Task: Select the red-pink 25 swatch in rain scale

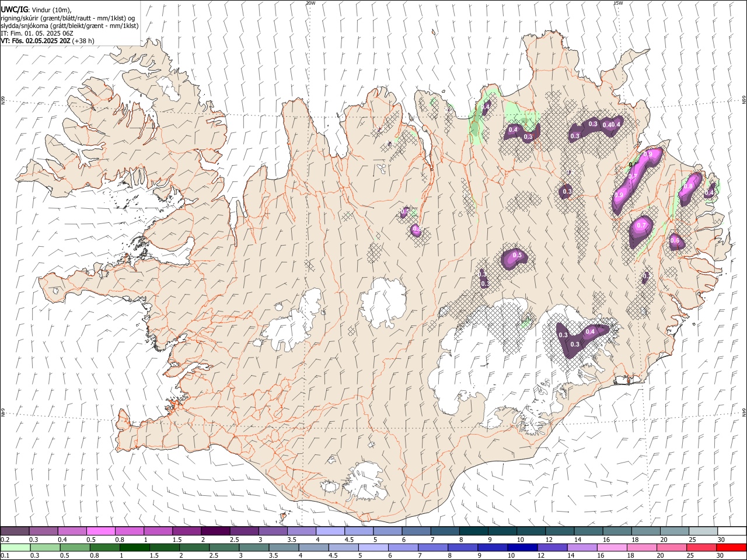Action: [701, 547]
